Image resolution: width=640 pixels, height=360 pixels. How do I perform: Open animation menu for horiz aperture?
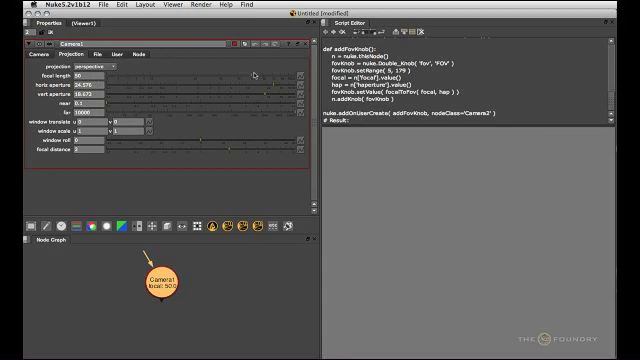tap(300, 85)
